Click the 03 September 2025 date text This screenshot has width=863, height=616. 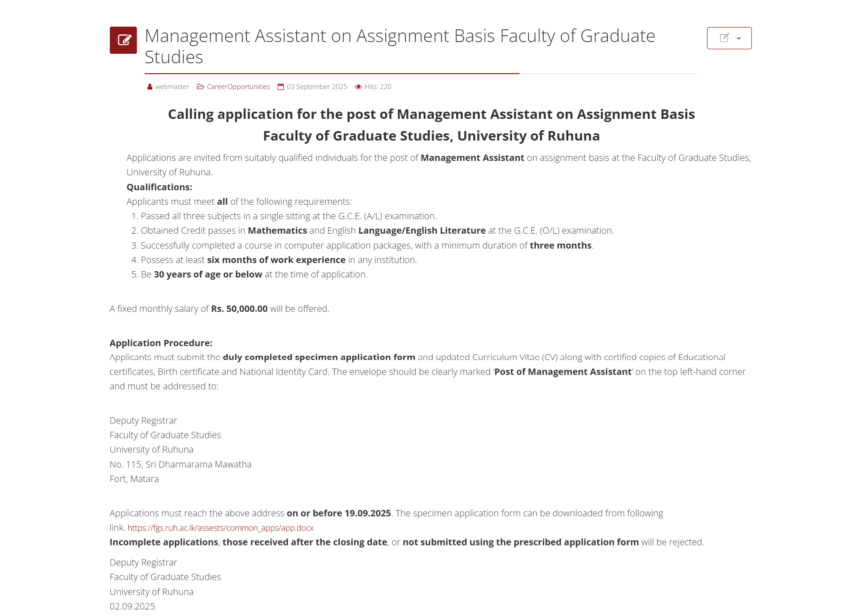[x=317, y=86]
